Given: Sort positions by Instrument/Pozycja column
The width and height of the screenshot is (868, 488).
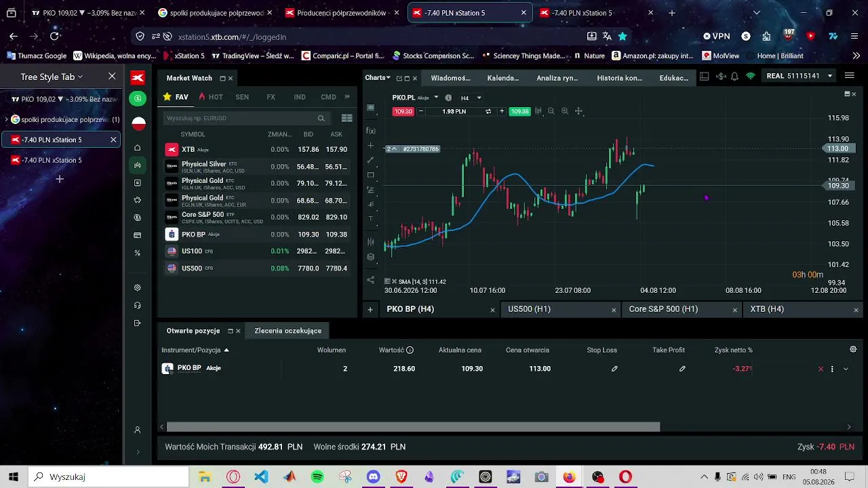Looking at the screenshot, I should [195, 350].
